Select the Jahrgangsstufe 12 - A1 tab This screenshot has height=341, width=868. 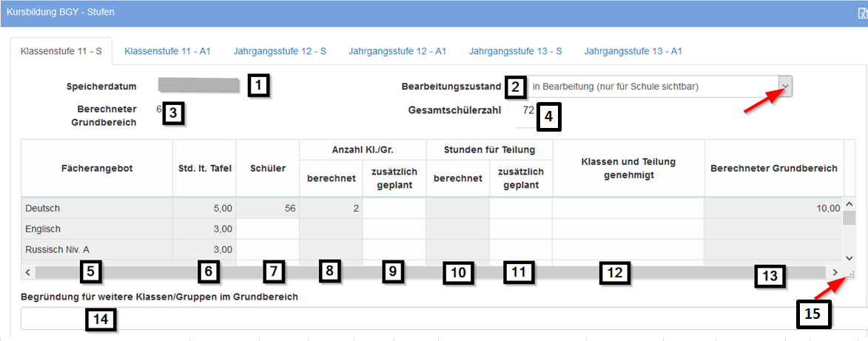(x=397, y=51)
